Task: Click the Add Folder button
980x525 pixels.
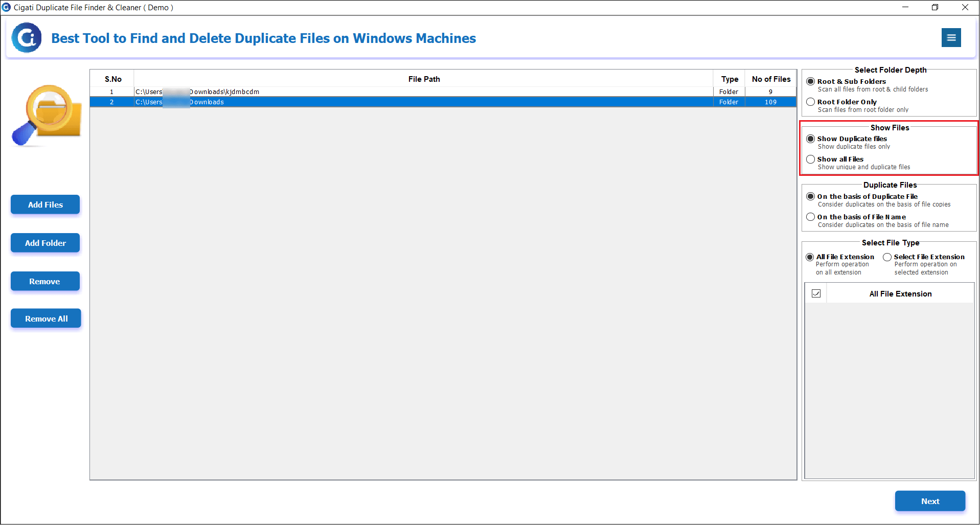Action: (x=45, y=243)
